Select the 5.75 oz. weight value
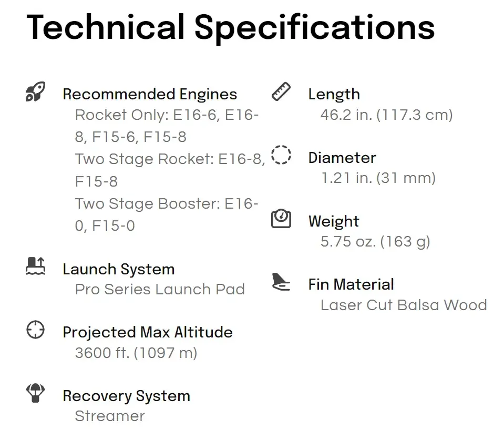The width and height of the screenshot is (504, 441). pos(375,241)
